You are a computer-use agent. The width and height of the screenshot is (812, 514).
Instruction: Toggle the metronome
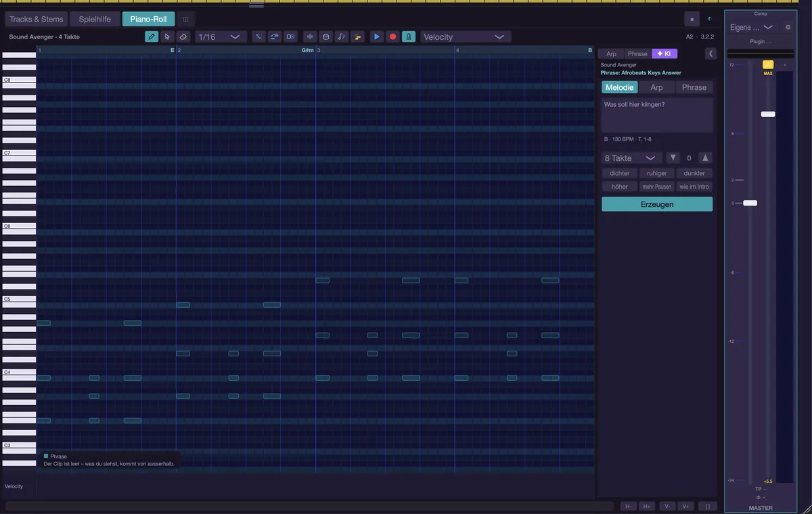pyautogui.click(x=409, y=37)
